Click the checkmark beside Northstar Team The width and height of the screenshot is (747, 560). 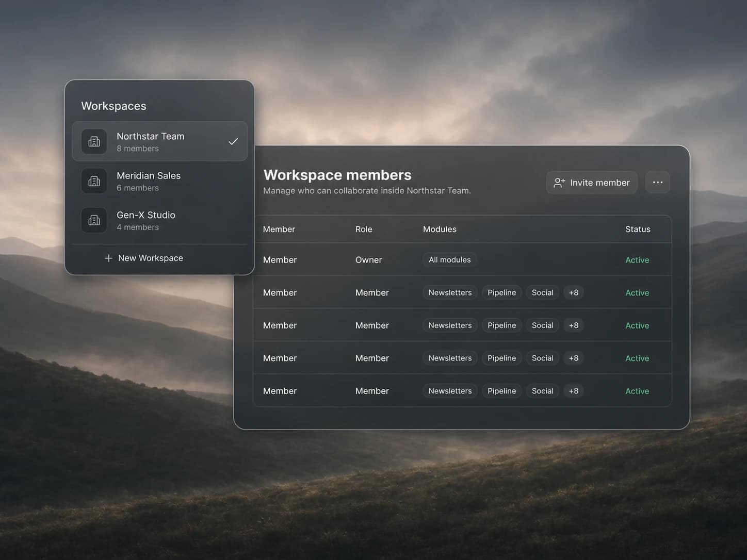[x=233, y=141]
